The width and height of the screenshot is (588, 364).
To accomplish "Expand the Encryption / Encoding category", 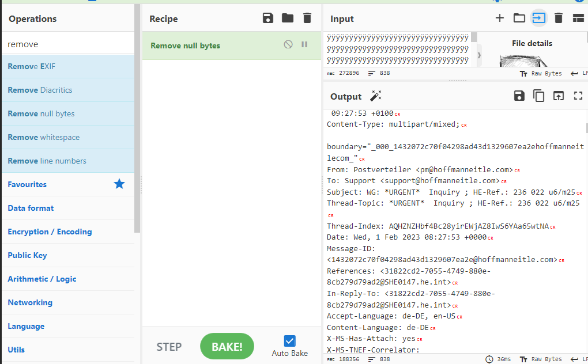I will point(50,232).
